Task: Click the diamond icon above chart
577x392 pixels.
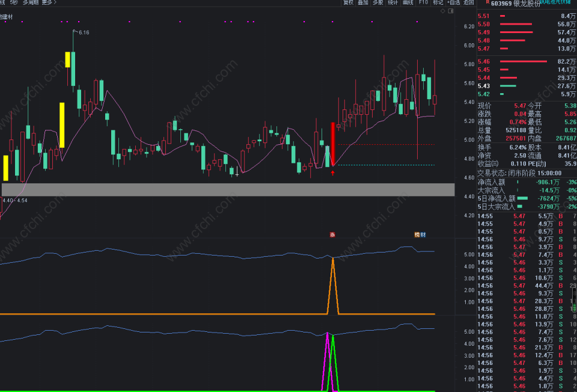Action: coord(443,11)
